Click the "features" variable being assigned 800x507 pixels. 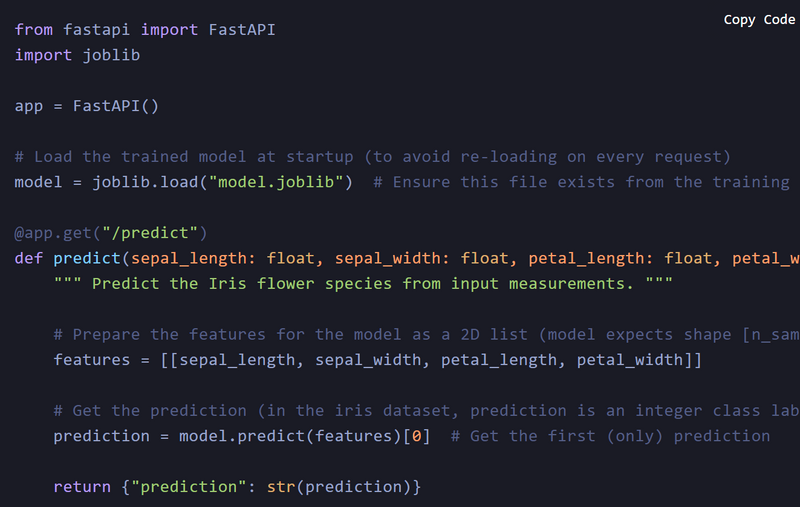click(x=92, y=360)
